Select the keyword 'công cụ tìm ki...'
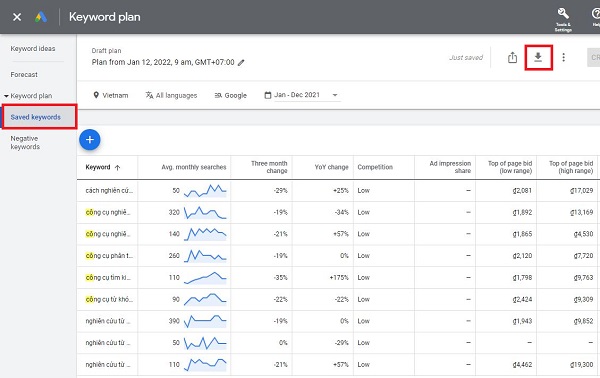The width and height of the screenshot is (600, 378). (x=108, y=277)
